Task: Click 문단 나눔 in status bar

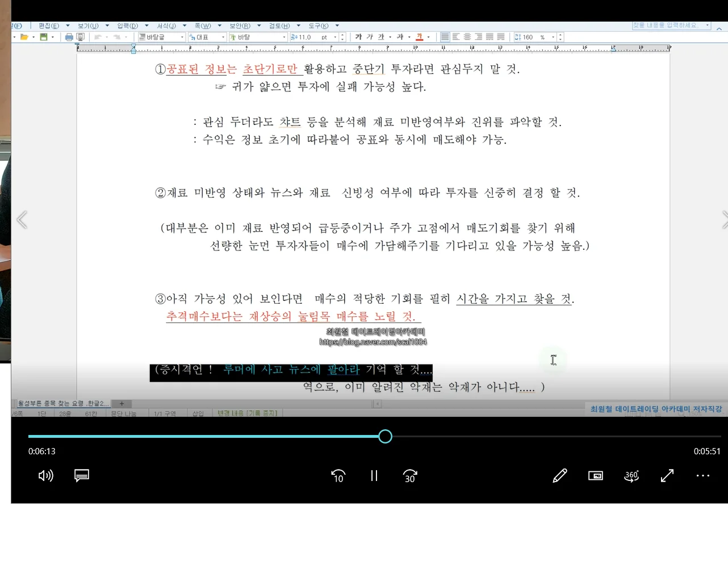Action: tap(123, 413)
